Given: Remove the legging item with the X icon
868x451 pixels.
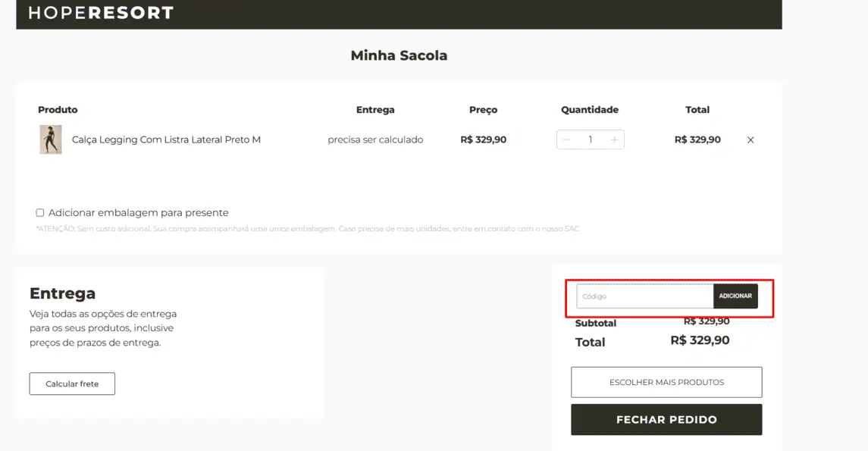Looking at the screenshot, I should (750, 140).
